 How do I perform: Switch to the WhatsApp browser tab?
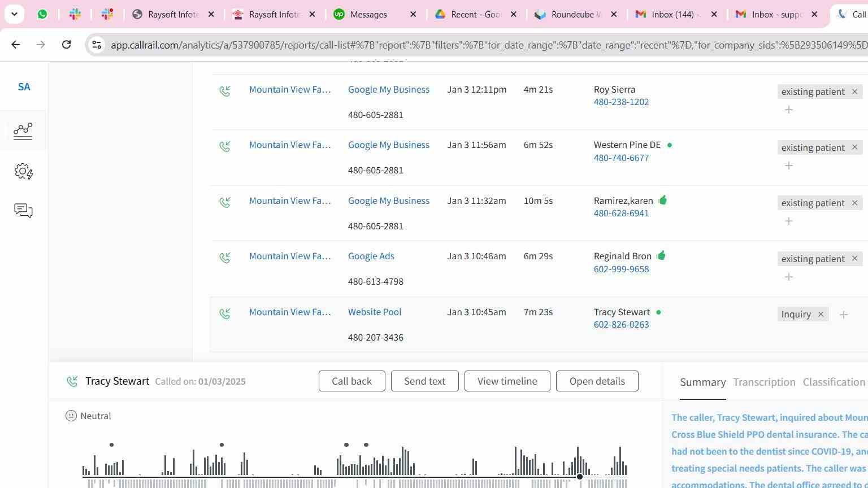tap(42, 14)
